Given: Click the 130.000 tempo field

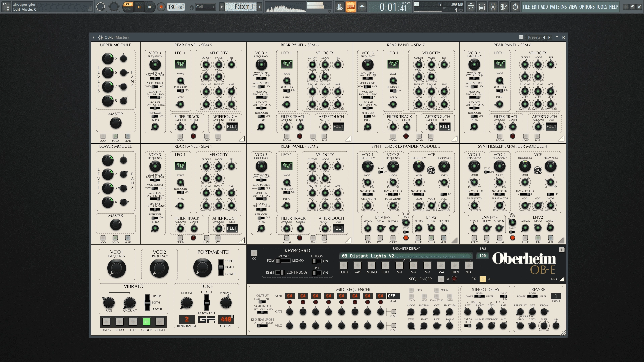Looking at the screenshot, I should [176, 7].
